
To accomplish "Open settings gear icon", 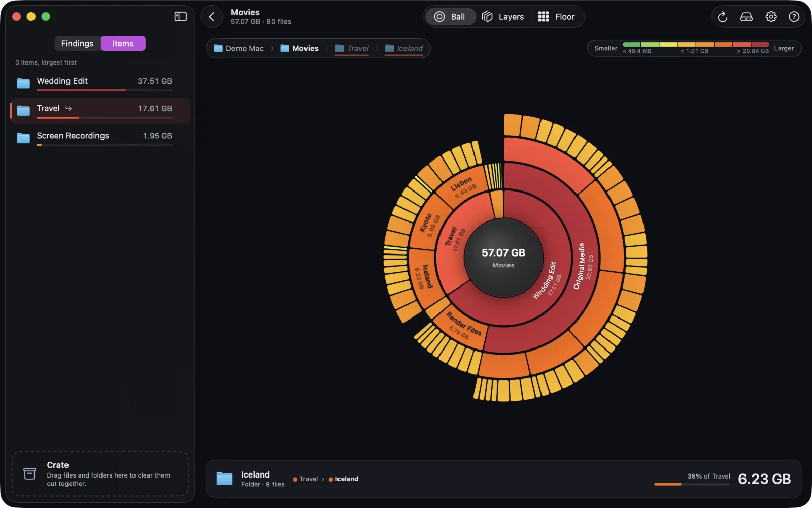I will 771,17.
